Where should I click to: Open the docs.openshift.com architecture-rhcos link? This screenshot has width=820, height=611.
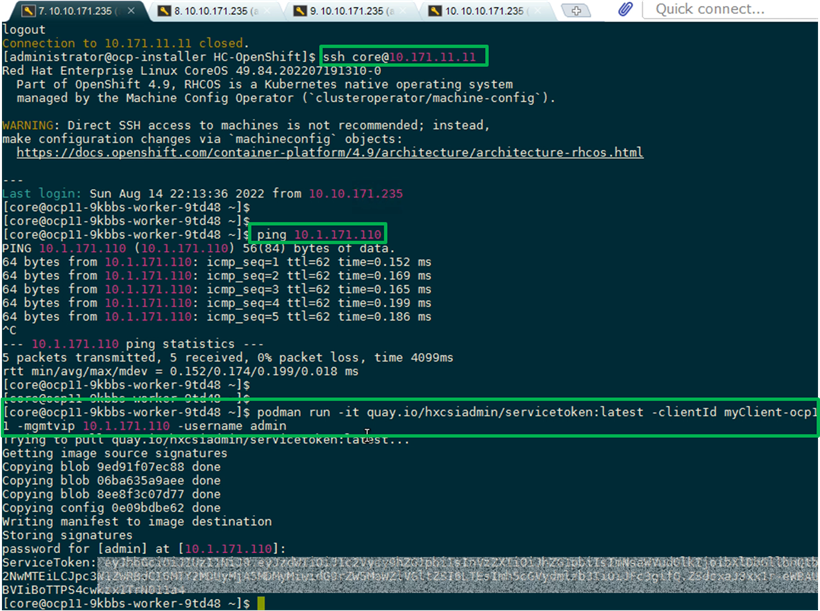point(329,152)
